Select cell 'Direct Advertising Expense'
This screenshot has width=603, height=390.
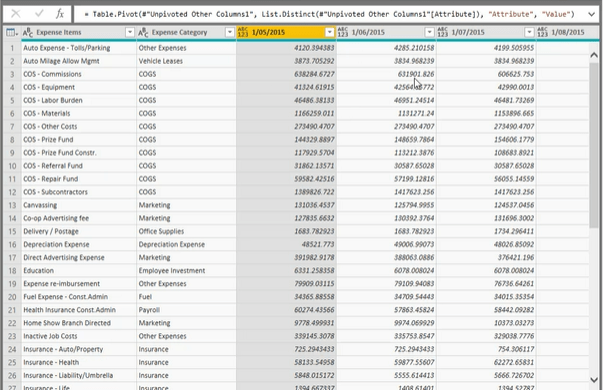tap(79, 258)
